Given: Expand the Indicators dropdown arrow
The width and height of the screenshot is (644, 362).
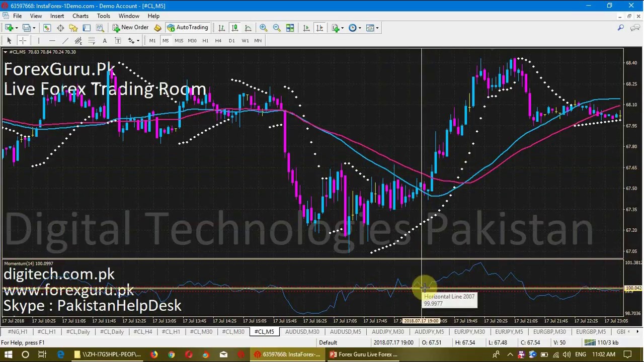Looking at the screenshot, I should (x=342, y=28).
